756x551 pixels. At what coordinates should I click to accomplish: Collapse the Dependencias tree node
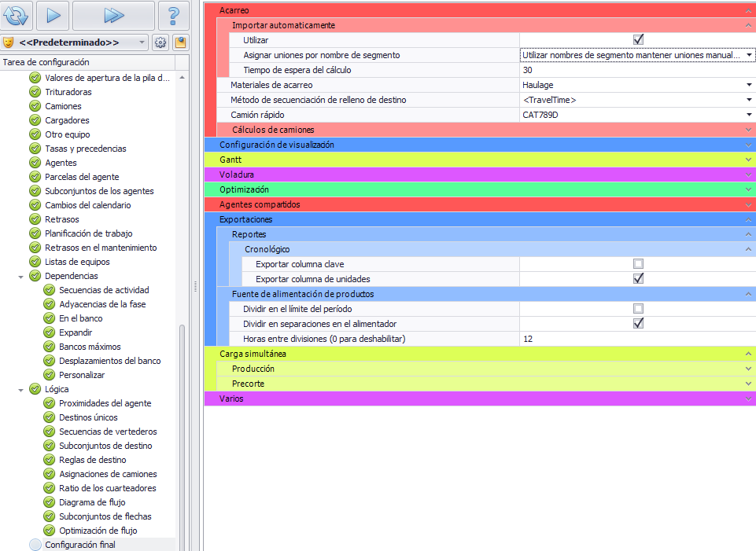coord(21,277)
